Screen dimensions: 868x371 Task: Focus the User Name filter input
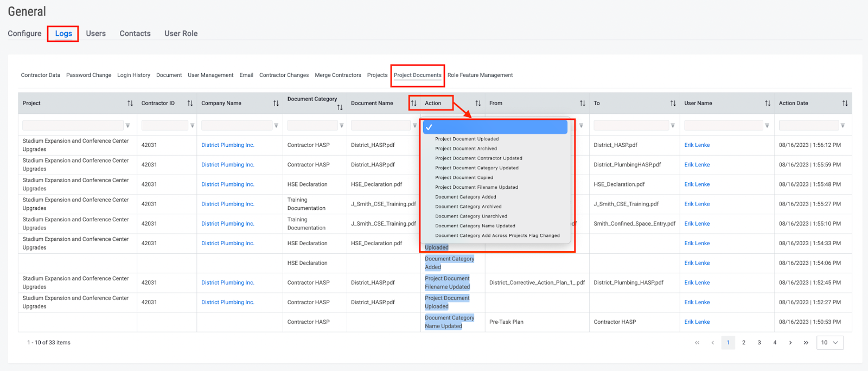[724, 126]
